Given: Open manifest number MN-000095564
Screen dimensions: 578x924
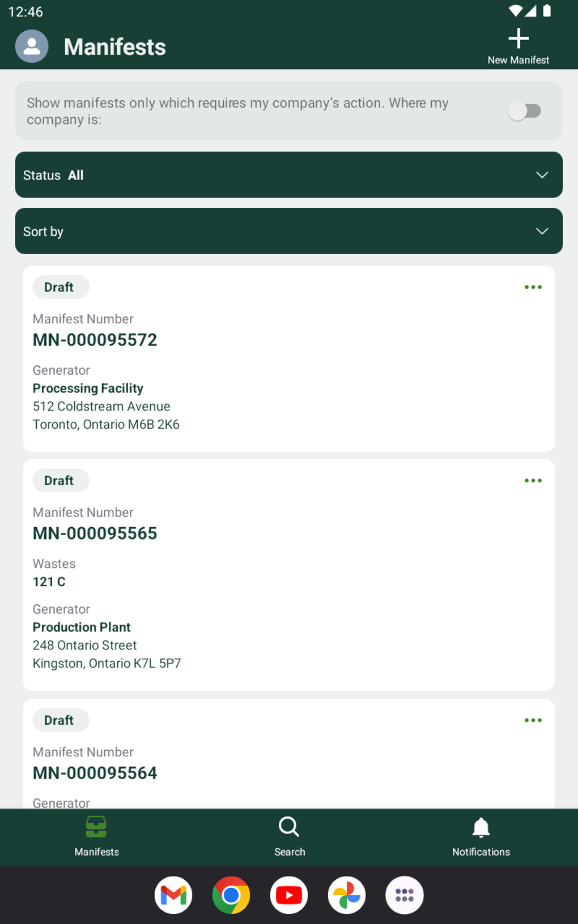Looking at the screenshot, I should tap(95, 773).
